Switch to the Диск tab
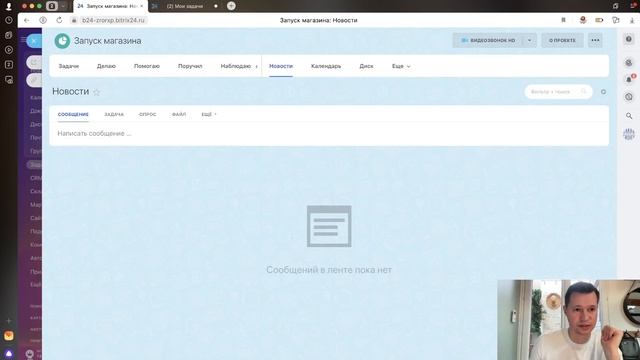640x360 pixels. click(x=366, y=66)
